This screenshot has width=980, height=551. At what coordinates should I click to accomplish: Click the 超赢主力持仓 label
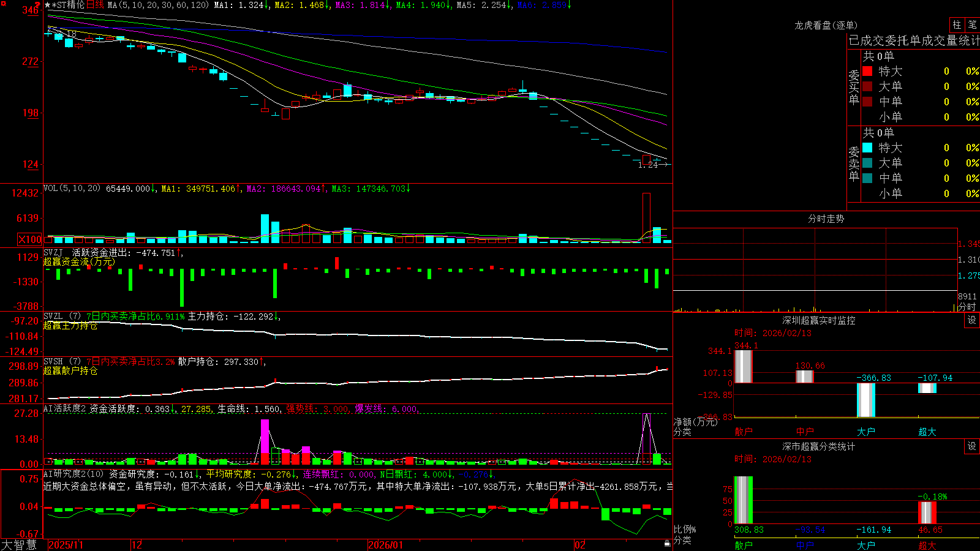(70, 325)
